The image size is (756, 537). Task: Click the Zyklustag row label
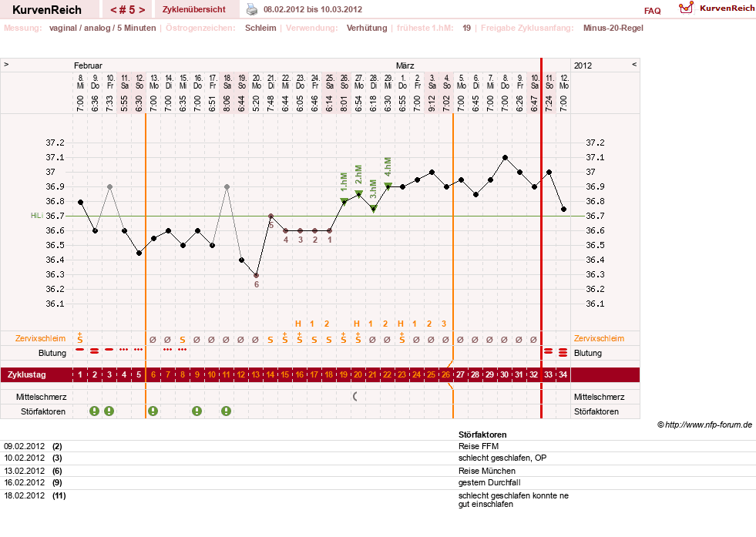(26, 374)
